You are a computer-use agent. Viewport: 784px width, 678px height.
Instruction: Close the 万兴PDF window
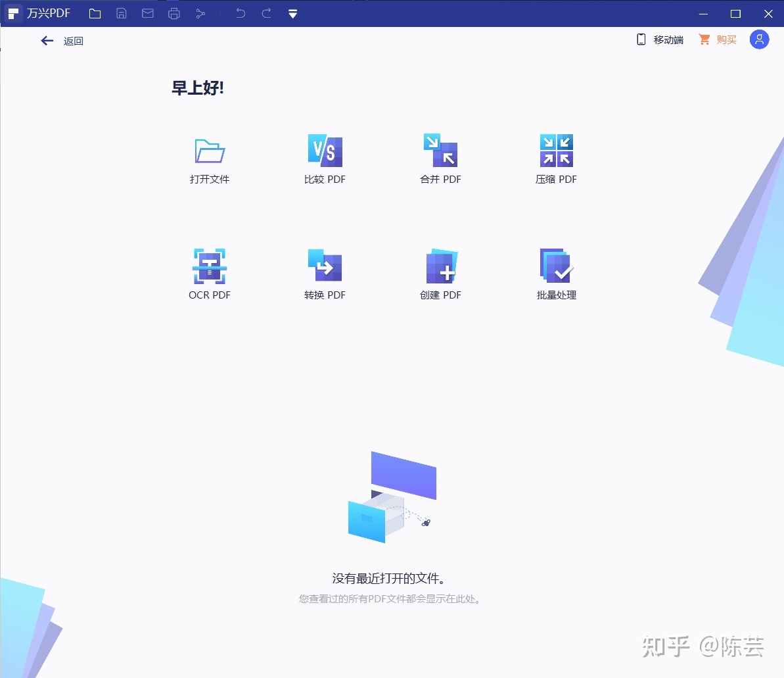pos(768,14)
